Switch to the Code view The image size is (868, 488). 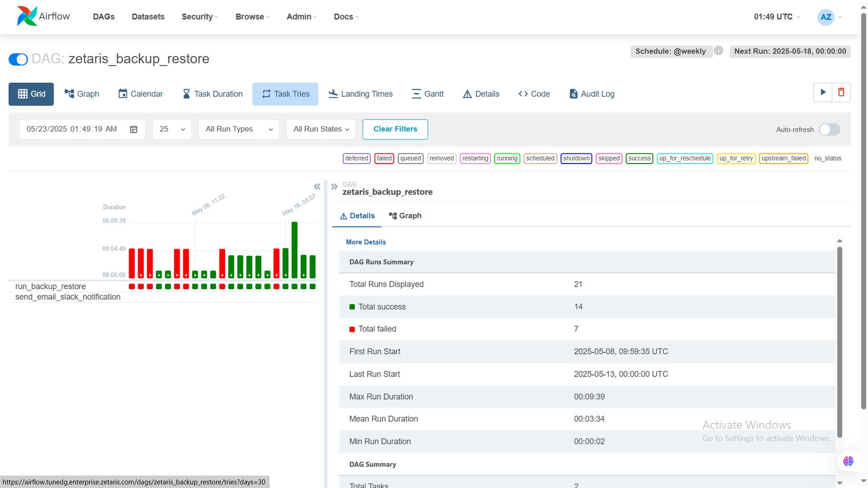pyautogui.click(x=534, y=94)
